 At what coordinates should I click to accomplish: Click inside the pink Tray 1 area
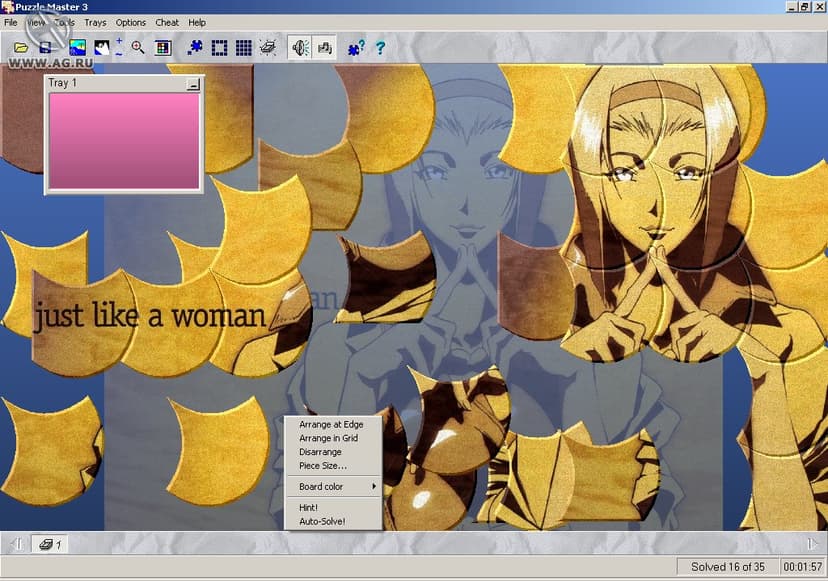[124, 141]
